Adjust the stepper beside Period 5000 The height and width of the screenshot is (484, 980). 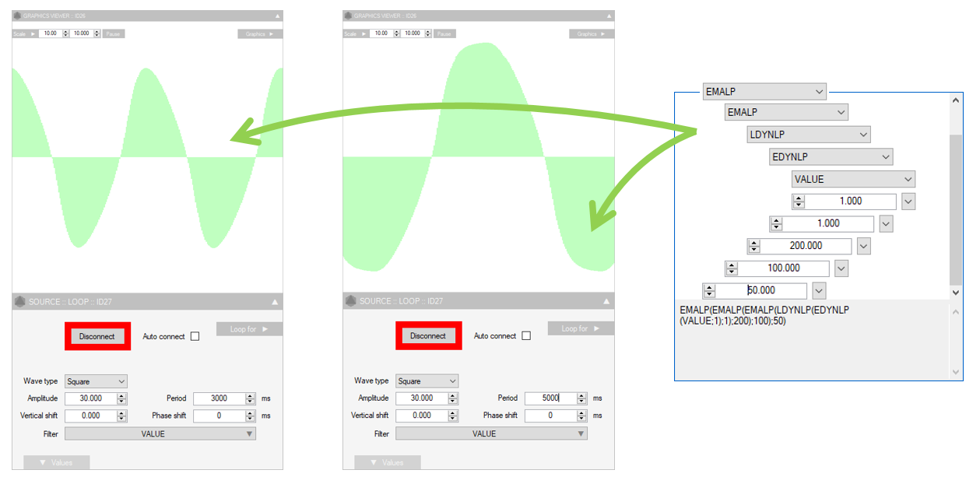pyautogui.click(x=581, y=398)
